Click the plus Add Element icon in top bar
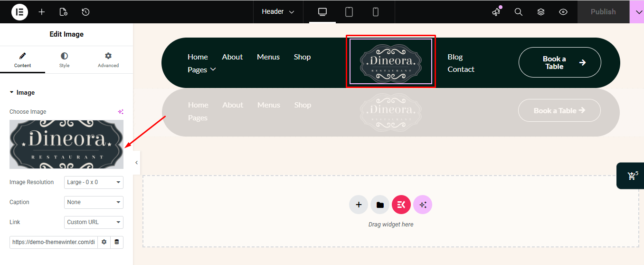Screen dimensions: 644x265 42,12
